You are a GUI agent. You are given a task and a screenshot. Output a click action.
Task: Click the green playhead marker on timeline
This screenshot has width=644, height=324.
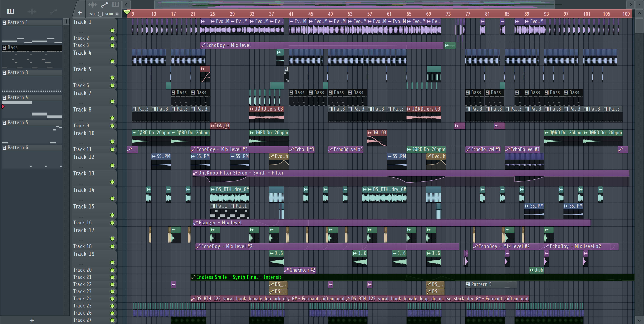127,12
